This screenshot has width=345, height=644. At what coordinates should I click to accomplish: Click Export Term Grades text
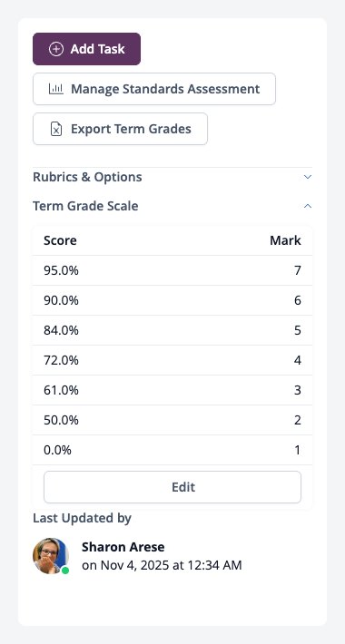[x=131, y=129]
